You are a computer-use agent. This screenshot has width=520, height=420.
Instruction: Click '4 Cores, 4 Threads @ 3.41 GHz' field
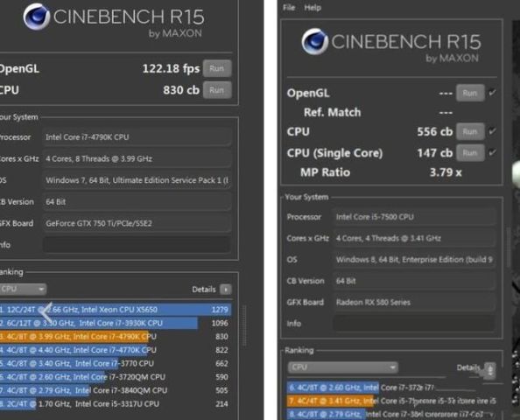tap(414, 238)
